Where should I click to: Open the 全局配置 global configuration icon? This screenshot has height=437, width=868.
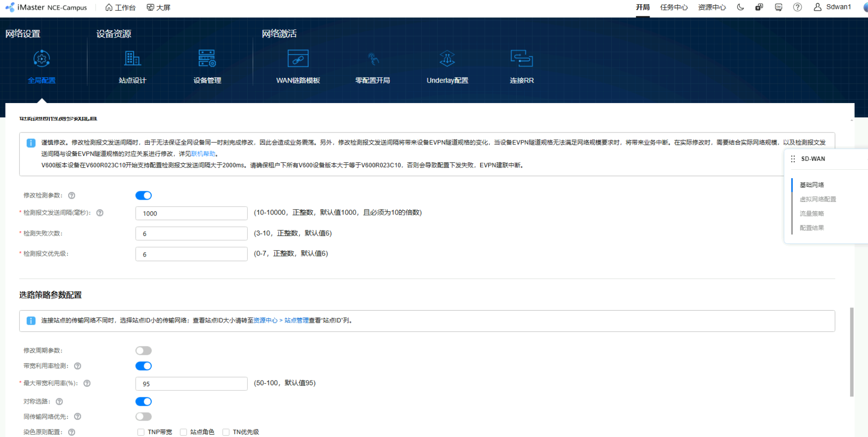coord(42,59)
